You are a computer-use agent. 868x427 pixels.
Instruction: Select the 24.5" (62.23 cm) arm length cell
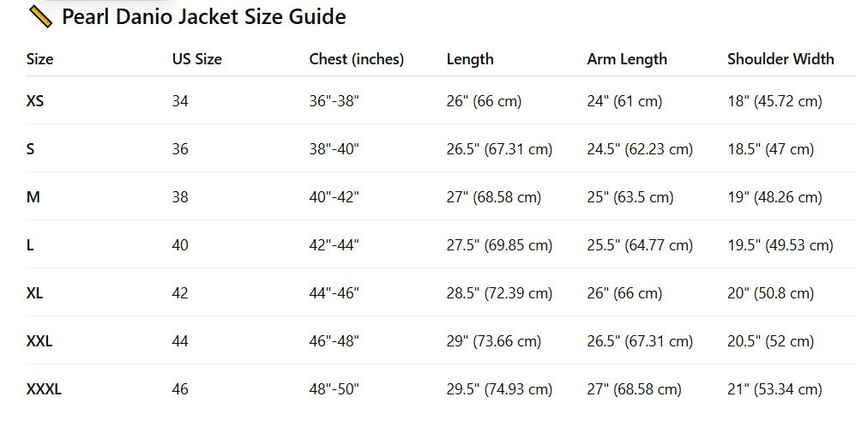point(639,149)
